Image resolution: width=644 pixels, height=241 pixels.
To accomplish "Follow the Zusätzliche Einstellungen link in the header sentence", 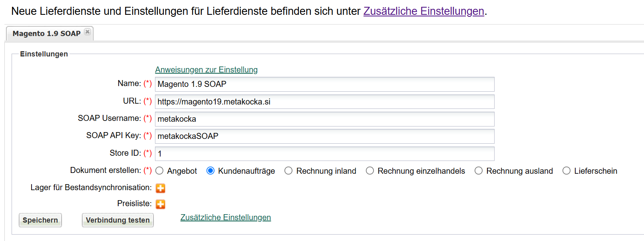I will coord(423,11).
